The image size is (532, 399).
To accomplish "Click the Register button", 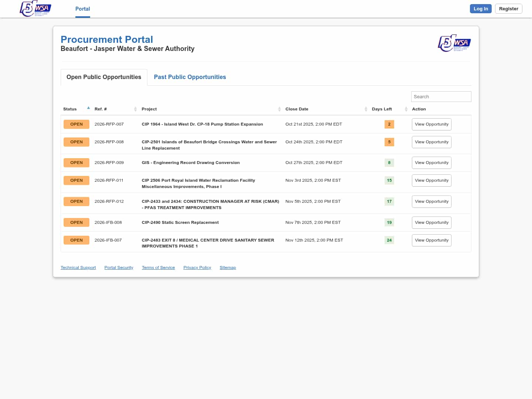I will pos(508,9).
